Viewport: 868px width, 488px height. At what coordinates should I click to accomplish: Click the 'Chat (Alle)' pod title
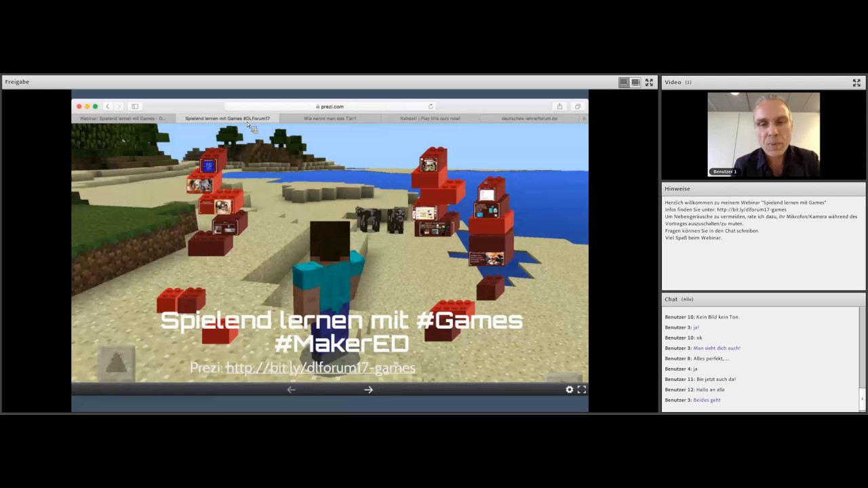[x=679, y=299]
